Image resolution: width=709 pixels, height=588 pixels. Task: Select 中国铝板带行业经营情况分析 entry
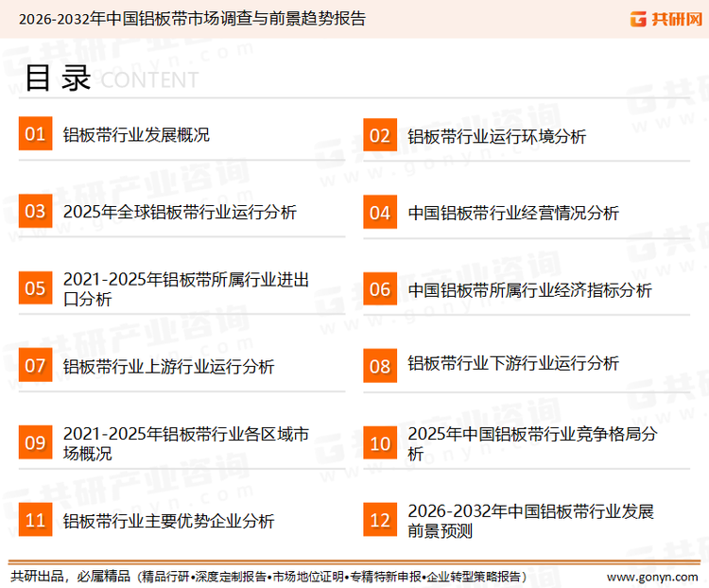[x=513, y=213]
